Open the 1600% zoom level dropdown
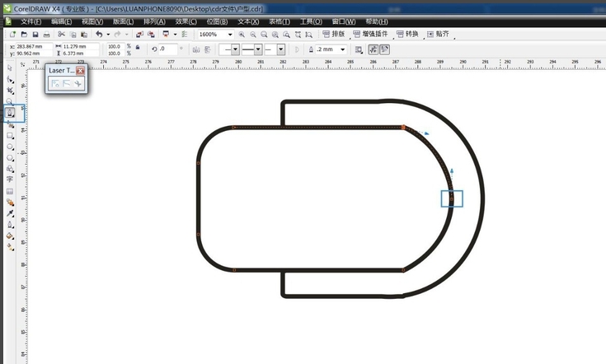Viewport: 606px width, 364px height. click(230, 35)
